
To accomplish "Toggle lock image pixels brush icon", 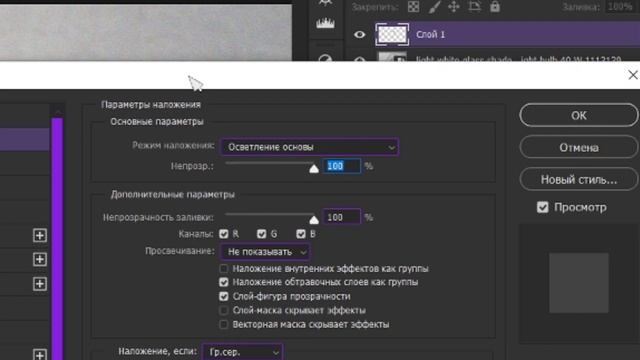I will (x=434, y=7).
